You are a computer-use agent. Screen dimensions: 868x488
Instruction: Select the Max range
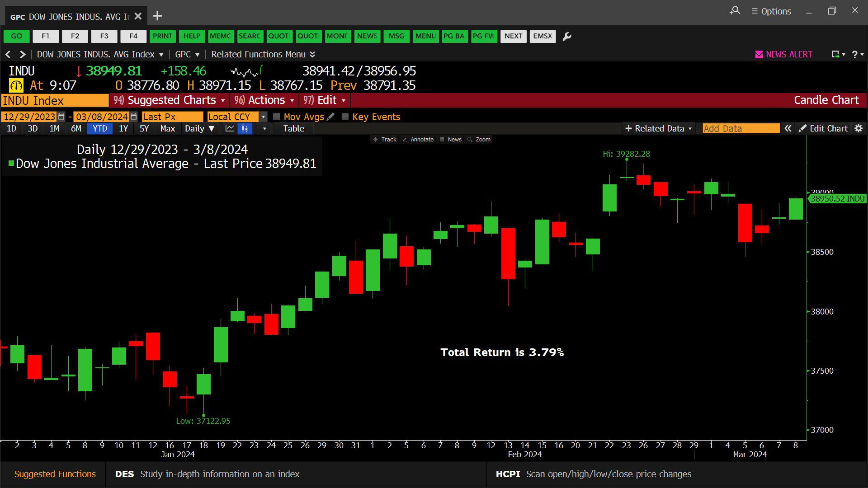[167, 129]
